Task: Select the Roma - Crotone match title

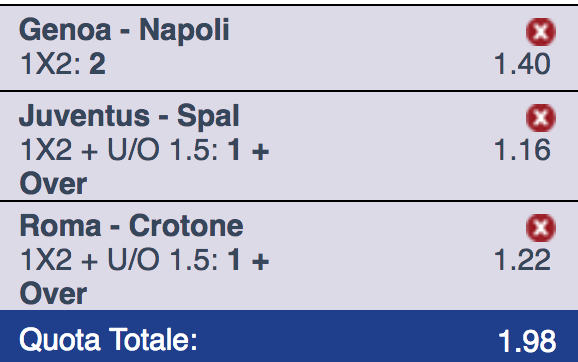Action: click(x=131, y=226)
